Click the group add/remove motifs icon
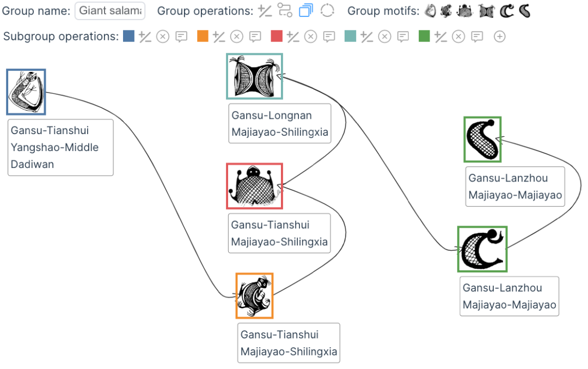This screenshot has height=369, width=588. (265, 11)
